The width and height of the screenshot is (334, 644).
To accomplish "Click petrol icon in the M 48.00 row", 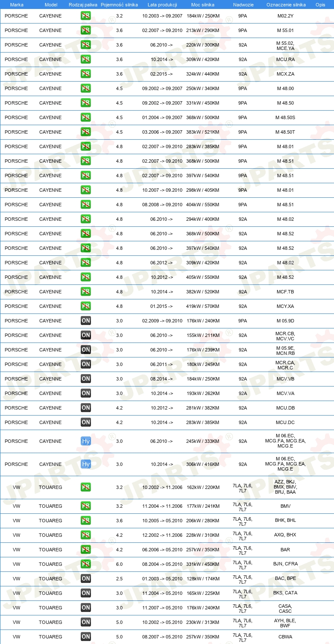I will tap(85, 88).
